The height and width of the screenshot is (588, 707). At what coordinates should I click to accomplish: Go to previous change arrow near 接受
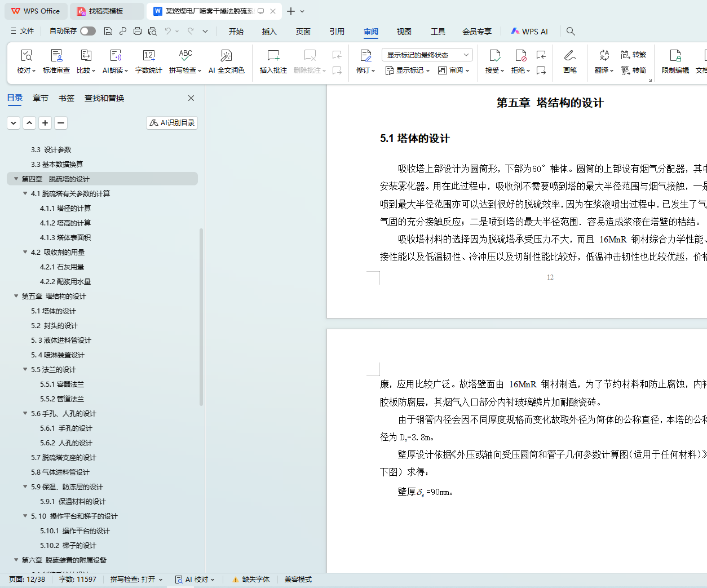point(541,55)
